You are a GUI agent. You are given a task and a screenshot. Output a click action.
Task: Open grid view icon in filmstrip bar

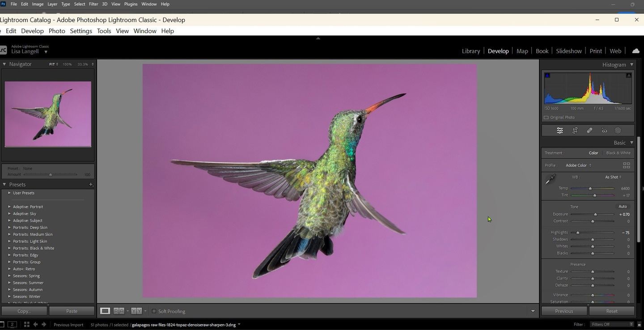point(27,325)
